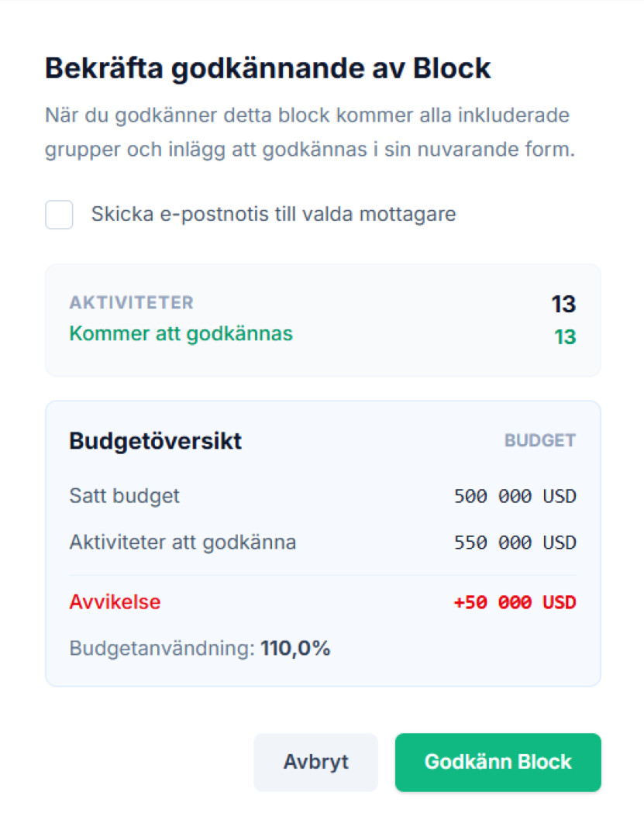This screenshot has height=837, width=644.
Task: Click the Budgetanvändning 110,0% text
Action: coord(200,649)
